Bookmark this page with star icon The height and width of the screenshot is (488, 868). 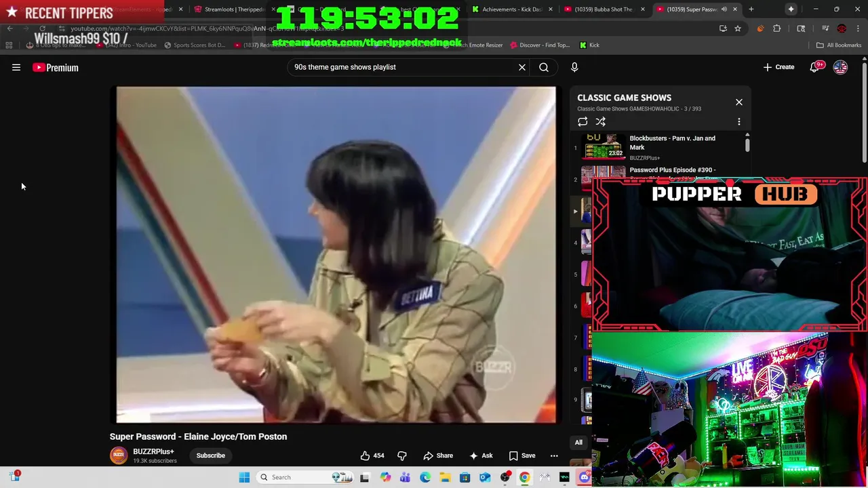pyautogui.click(x=738, y=28)
